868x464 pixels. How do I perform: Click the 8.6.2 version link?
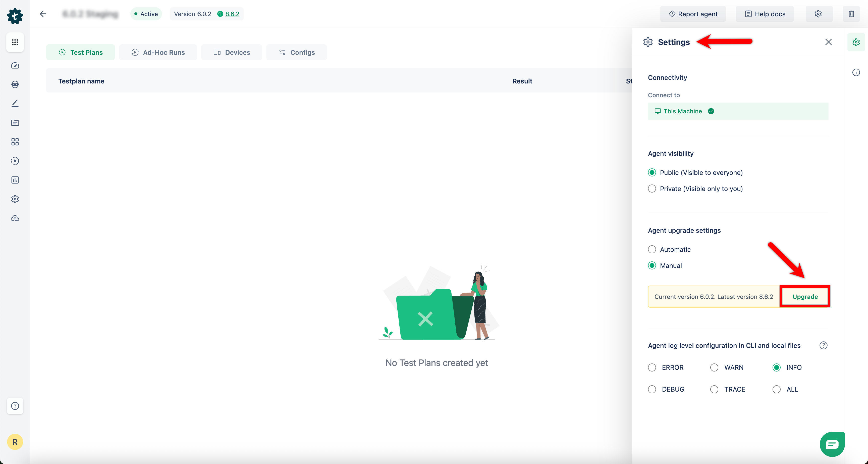[232, 14]
